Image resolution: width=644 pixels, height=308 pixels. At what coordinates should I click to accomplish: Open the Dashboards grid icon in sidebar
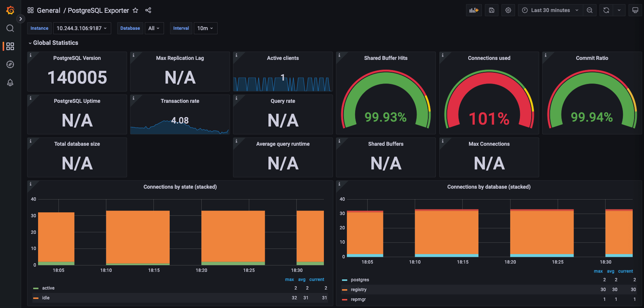pos(10,46)
